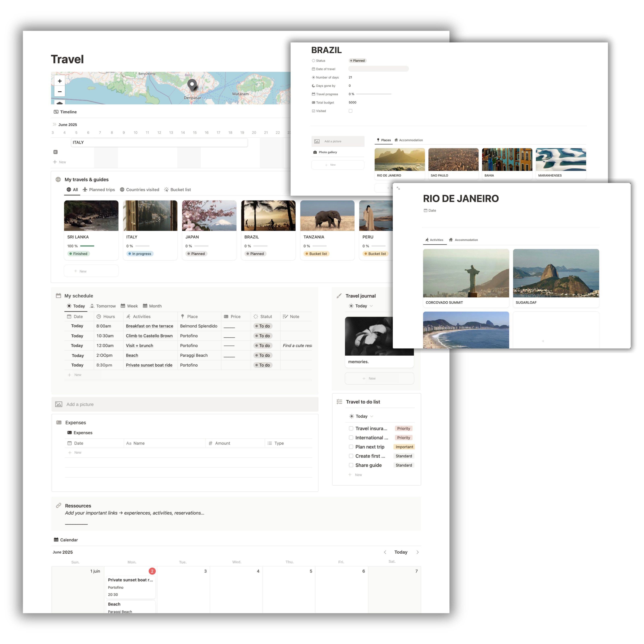
Task: Go to previous calendar month
Action: point(385,552)
